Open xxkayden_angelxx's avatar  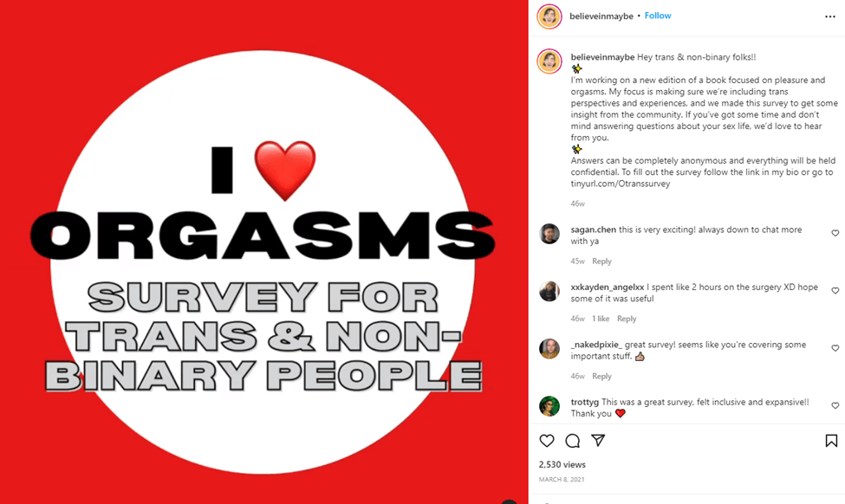coord(549,291)
